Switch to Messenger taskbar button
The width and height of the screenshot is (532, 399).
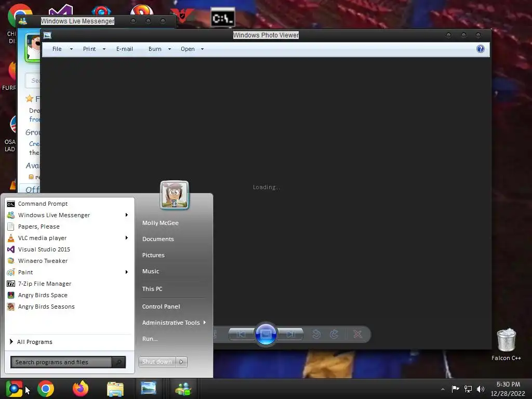coord(183,389)
